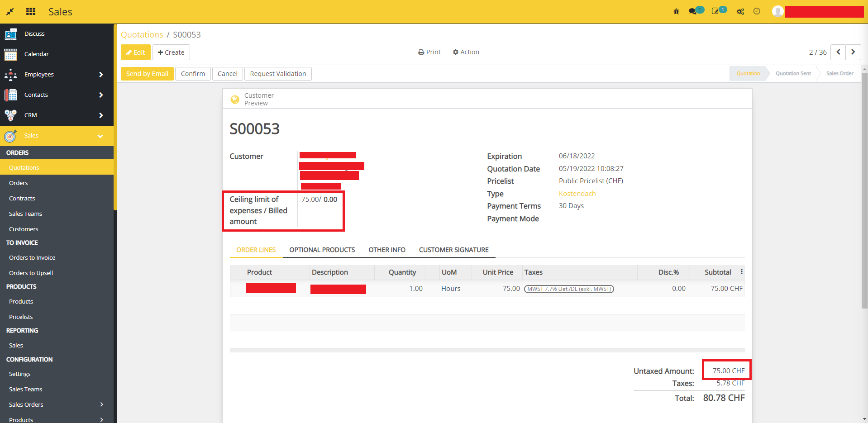Open column options menu in order lines

(x=741, y=272)
